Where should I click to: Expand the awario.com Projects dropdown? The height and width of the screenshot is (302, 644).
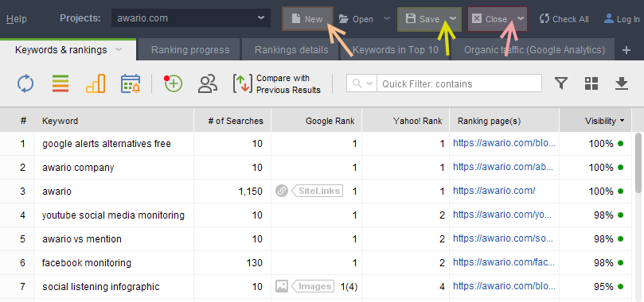pos(261,18)
